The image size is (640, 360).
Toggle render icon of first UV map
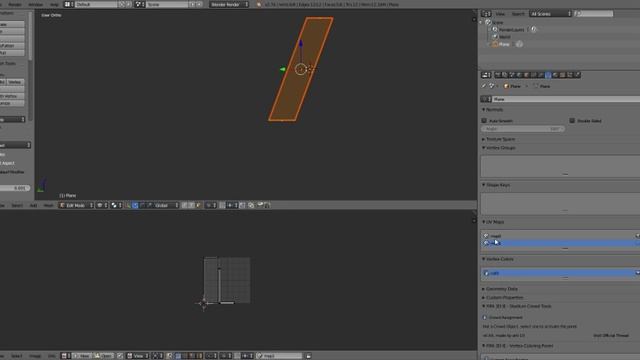pyautogui.click(x=637, y=236)
